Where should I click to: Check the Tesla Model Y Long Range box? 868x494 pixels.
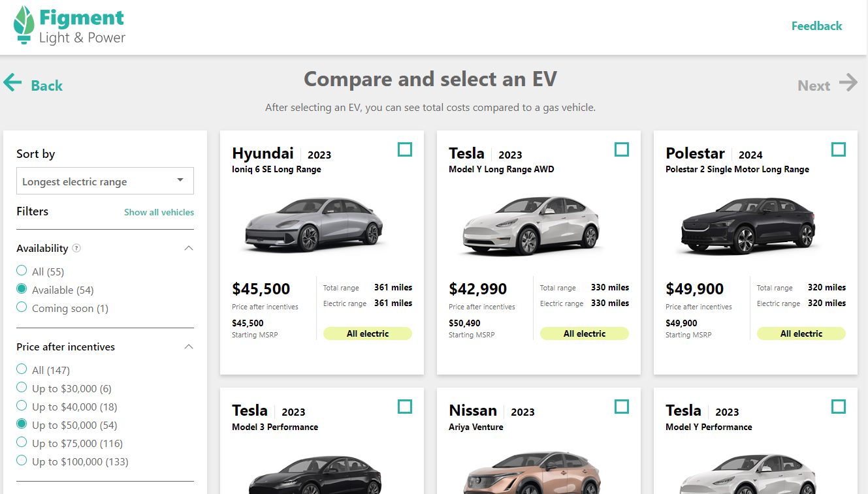[x=622, y=149]
